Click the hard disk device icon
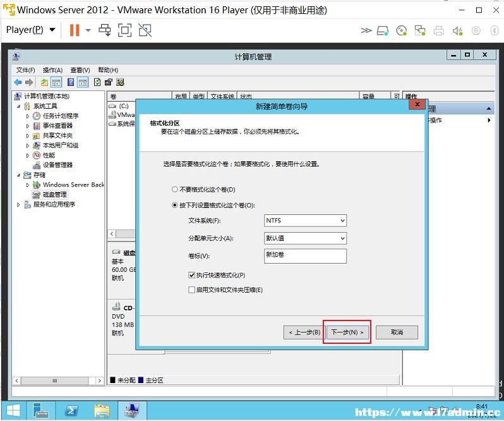This screenshot has width=504, height=421. point(383,30)
